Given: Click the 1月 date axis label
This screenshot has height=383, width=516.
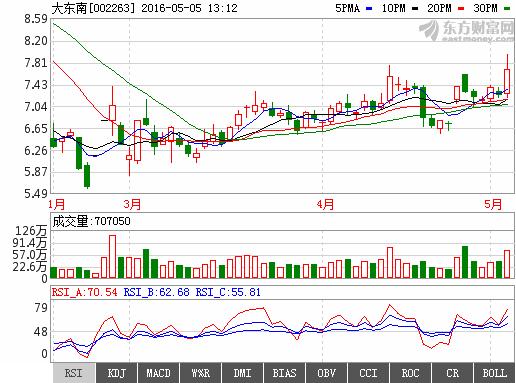Looking at the screenshot, I should coord(57,204).
